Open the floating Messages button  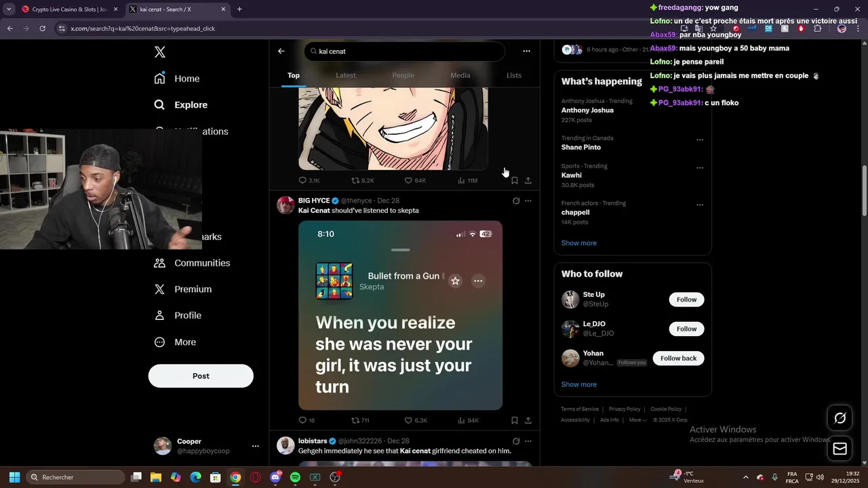pos(840,449)
